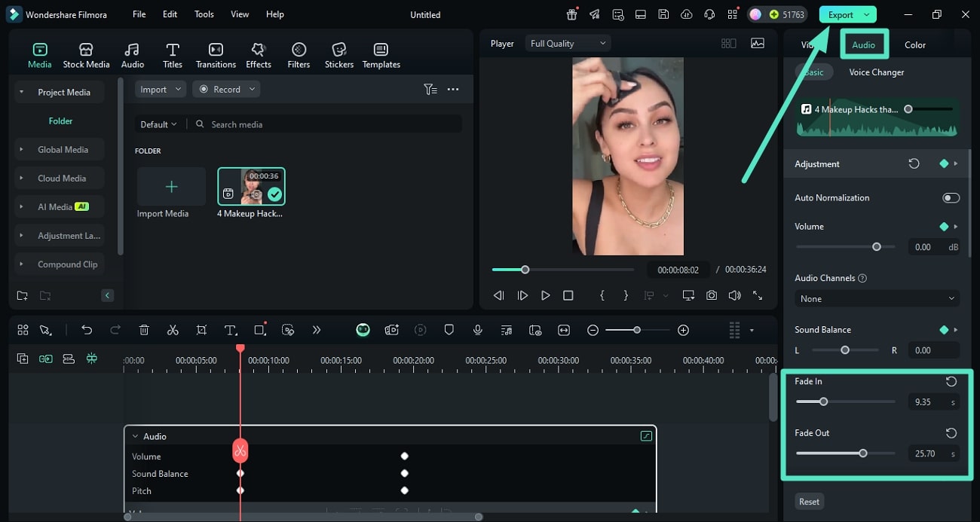Switch to the Voice Changer tab
Viewport: 980px width, 522px height.
click(876, 72)
